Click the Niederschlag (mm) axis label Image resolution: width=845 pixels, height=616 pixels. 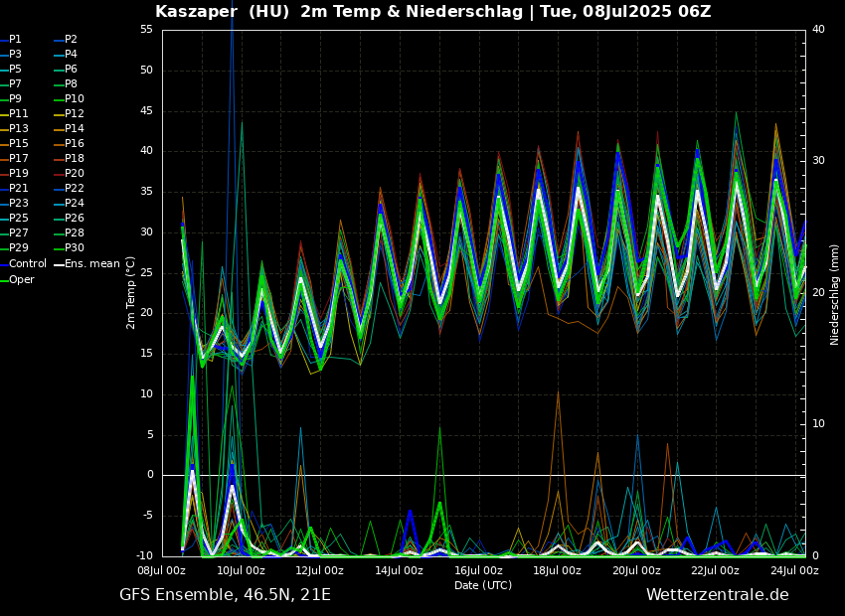835,294
